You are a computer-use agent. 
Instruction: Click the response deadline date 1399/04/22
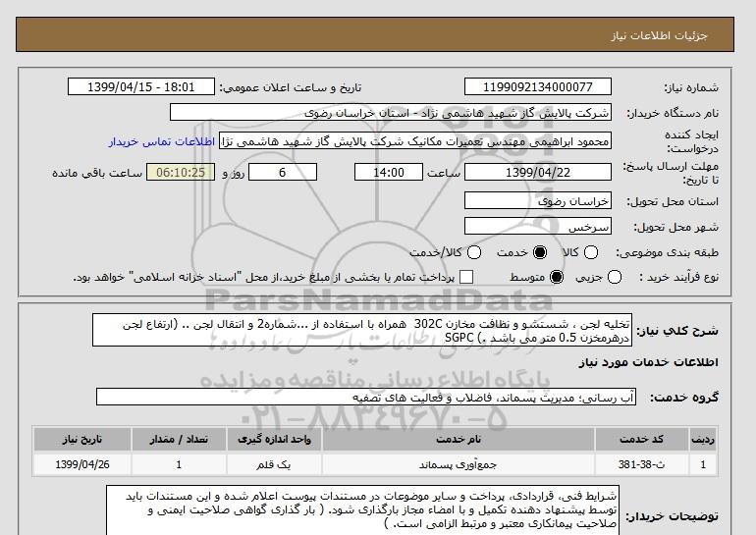tap(538, 172)
